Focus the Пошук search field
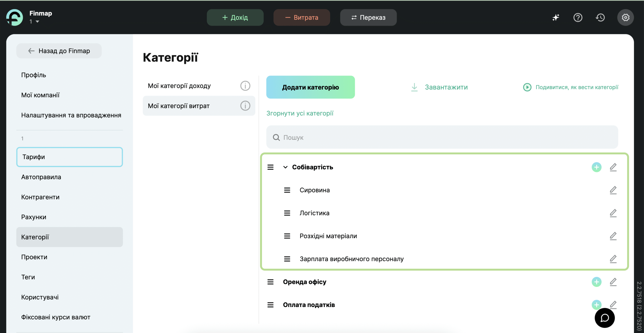644x333 pixels. point(442,137)
